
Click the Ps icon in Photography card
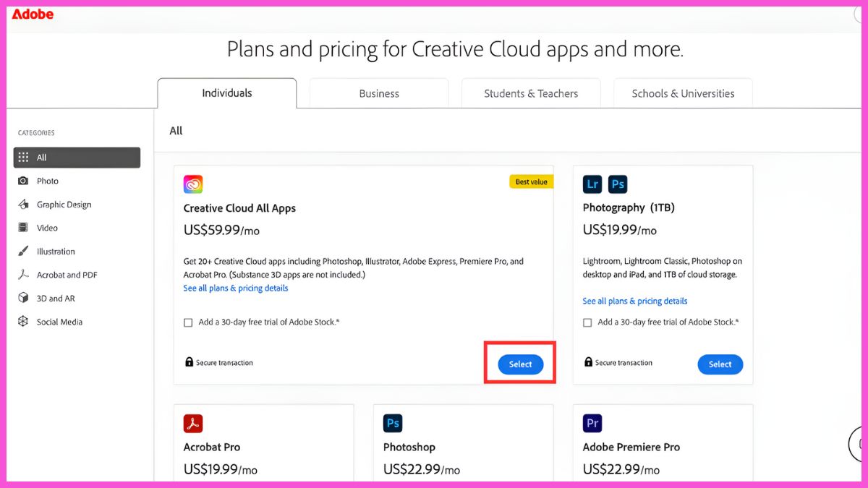click(618, 184)
